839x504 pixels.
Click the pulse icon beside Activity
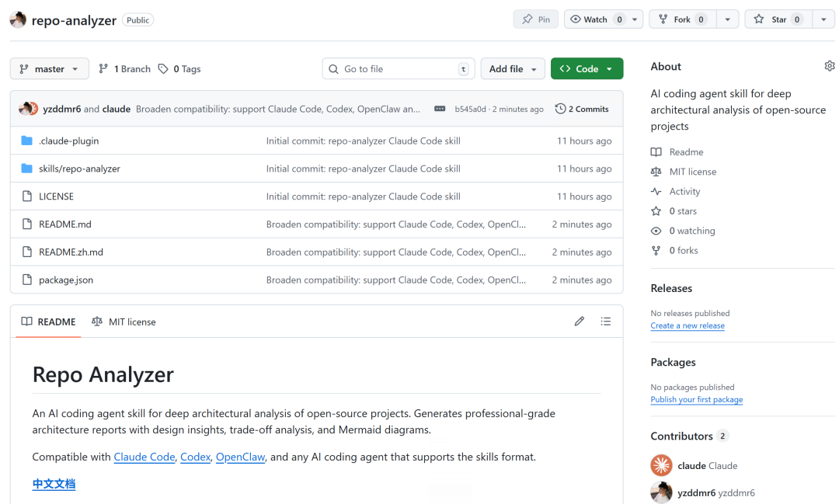656,192
